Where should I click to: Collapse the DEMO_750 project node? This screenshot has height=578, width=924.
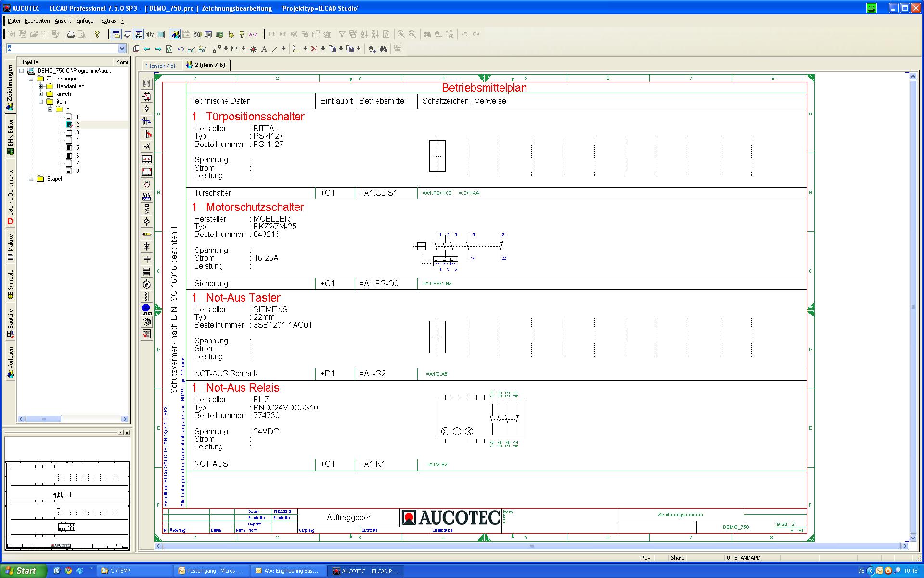22,71
